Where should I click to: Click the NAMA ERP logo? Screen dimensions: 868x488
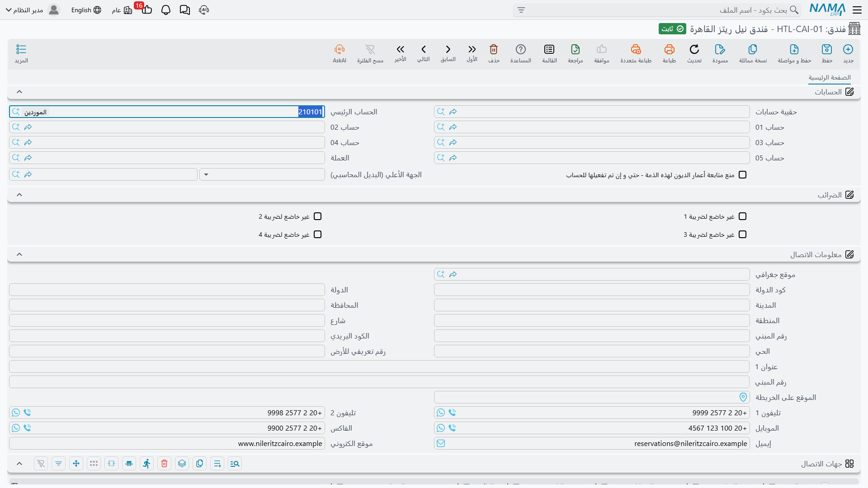tap(827, 10)
